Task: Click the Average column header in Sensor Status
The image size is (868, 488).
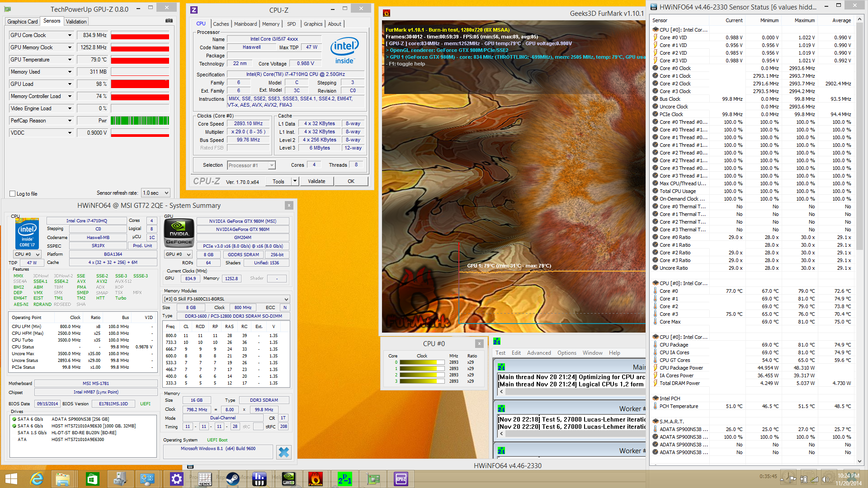Action: click(835, 20)
